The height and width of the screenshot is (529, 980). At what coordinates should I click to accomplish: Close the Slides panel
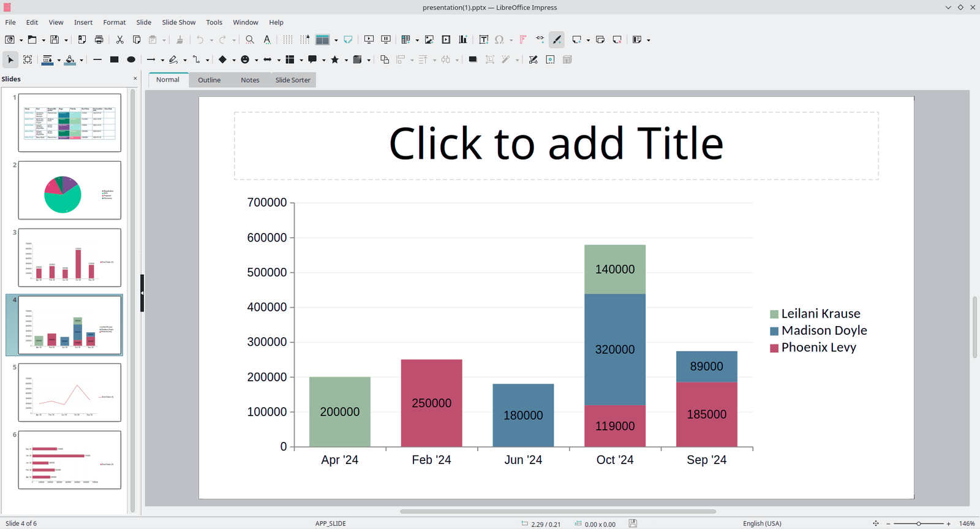tap(135, 78)
